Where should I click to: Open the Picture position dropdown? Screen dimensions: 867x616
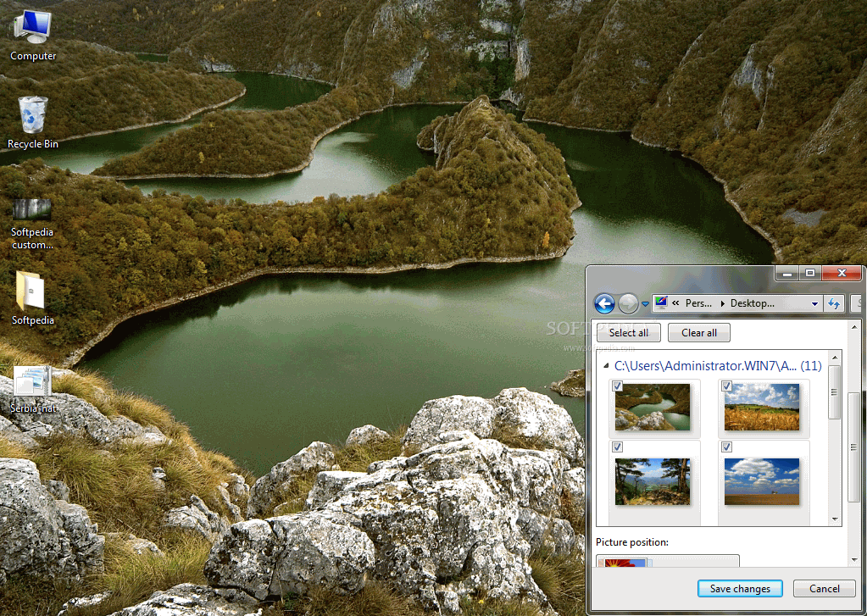click(x=667, y=561)
